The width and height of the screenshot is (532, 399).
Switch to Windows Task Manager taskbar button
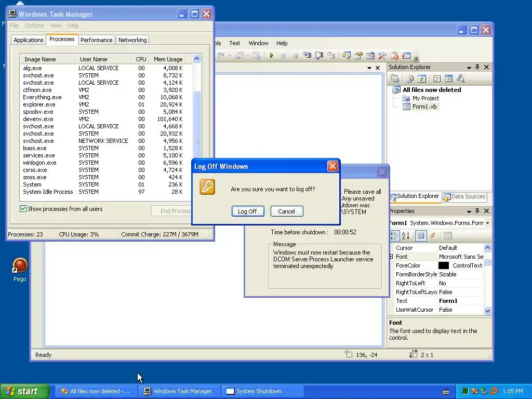pyautogui.click(x=179, y=391)
